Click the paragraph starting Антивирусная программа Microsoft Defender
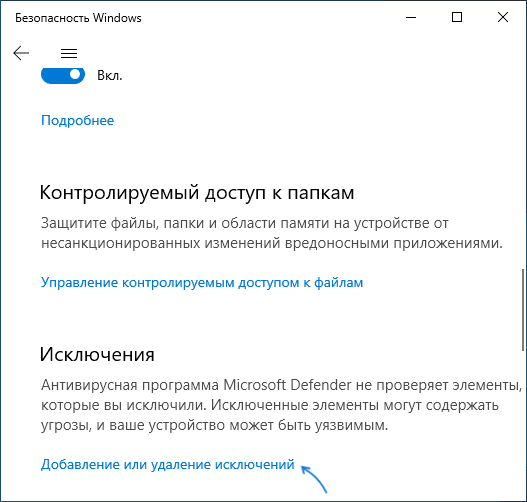This screenshot has height=502, width=527. point(282,405)
